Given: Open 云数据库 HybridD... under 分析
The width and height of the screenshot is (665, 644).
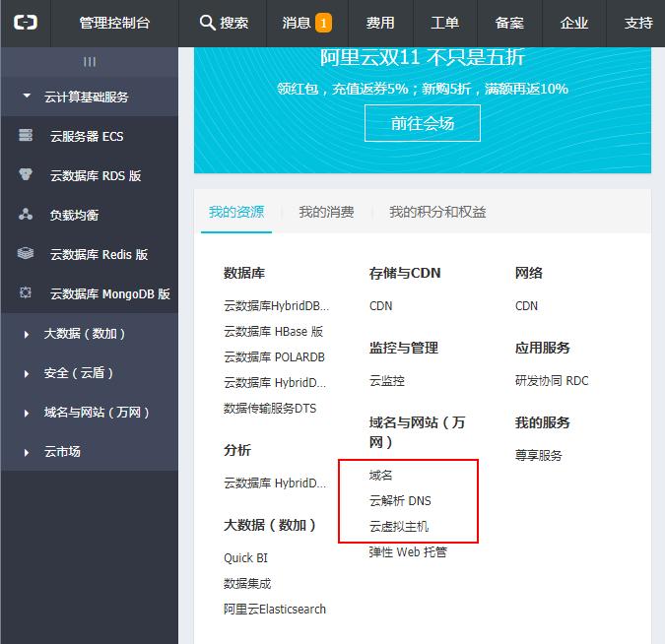Looking at the screenshot, I should pos(275,483).
